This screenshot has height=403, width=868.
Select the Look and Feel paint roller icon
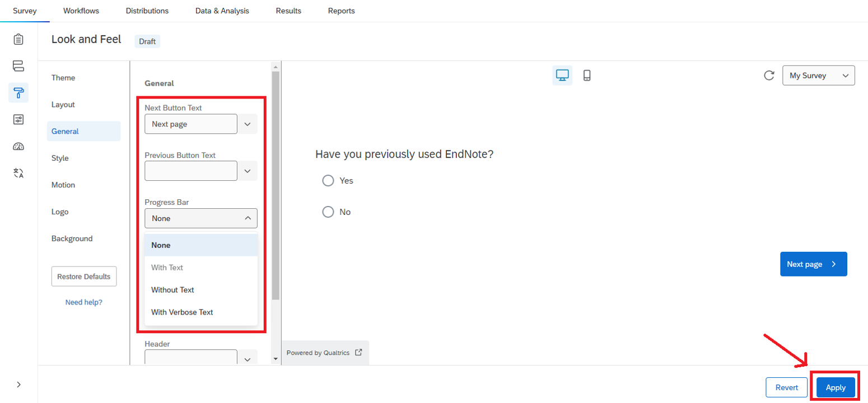tap(18, 92)
